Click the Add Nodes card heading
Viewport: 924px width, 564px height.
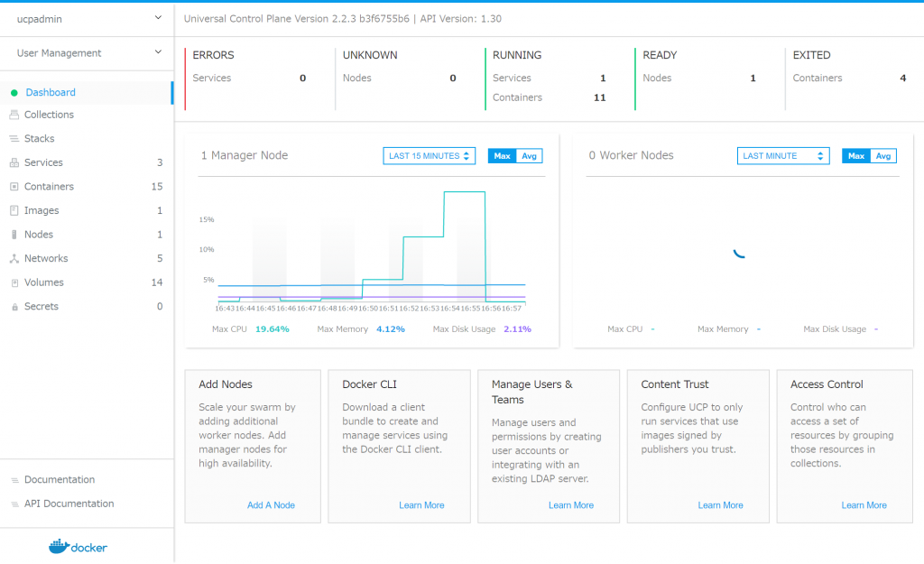225,384
